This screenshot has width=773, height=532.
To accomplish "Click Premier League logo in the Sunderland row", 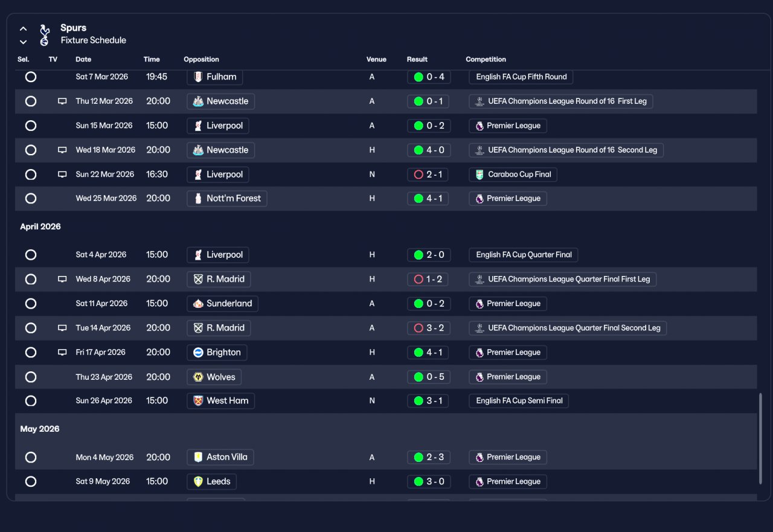I will click(x=480, y=304).
